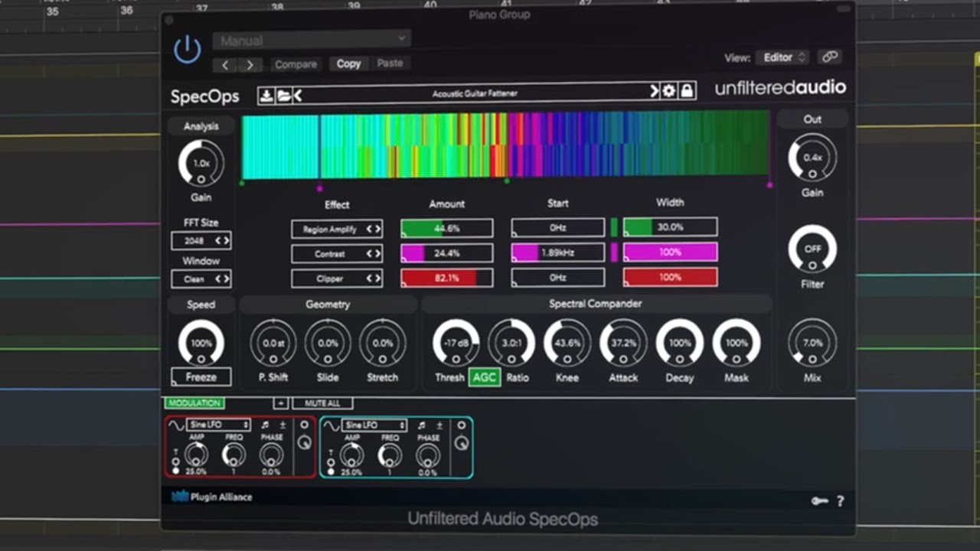Toggle the plugin power bypass button
The width and height of the screenshot is (980, 551).
tap(187, 50)
